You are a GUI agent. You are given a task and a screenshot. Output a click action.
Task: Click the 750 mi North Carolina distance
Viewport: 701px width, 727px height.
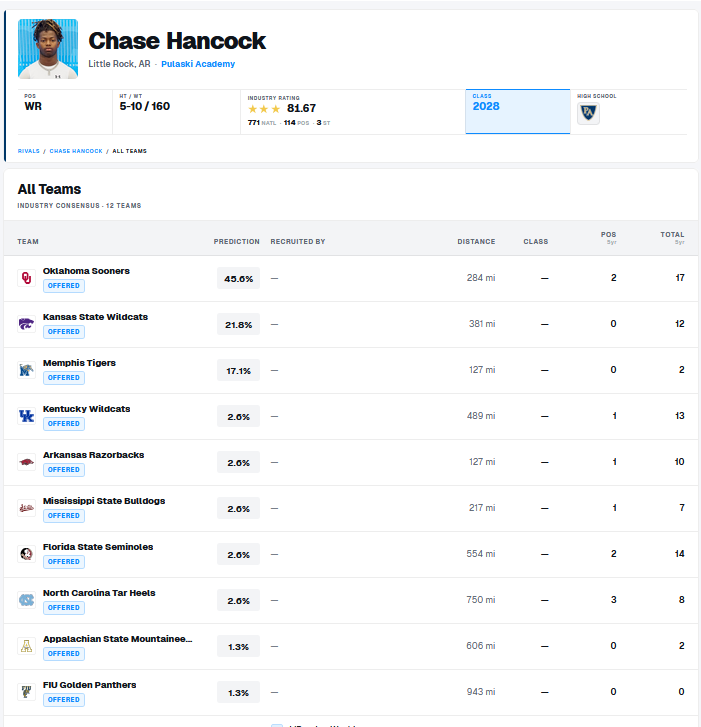click(x=481, y=599)
